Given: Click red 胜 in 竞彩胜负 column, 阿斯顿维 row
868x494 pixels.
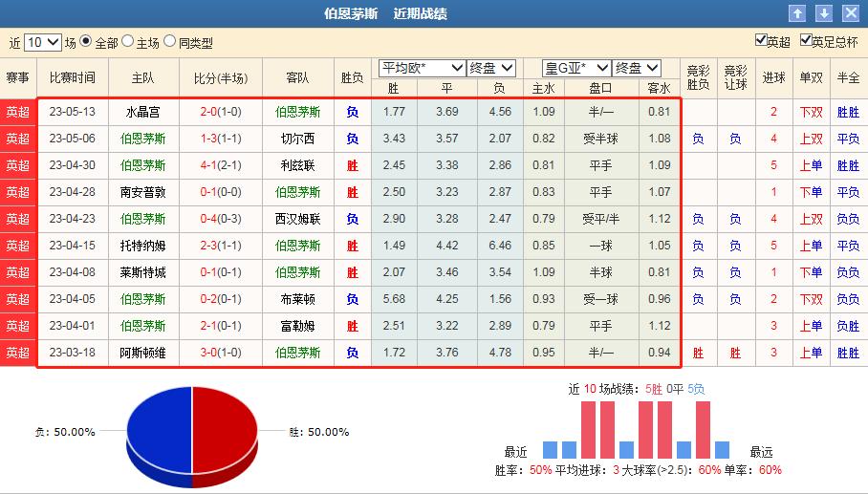Looking at the screenshot, I should pyautogui.click(x=698, y=353).
